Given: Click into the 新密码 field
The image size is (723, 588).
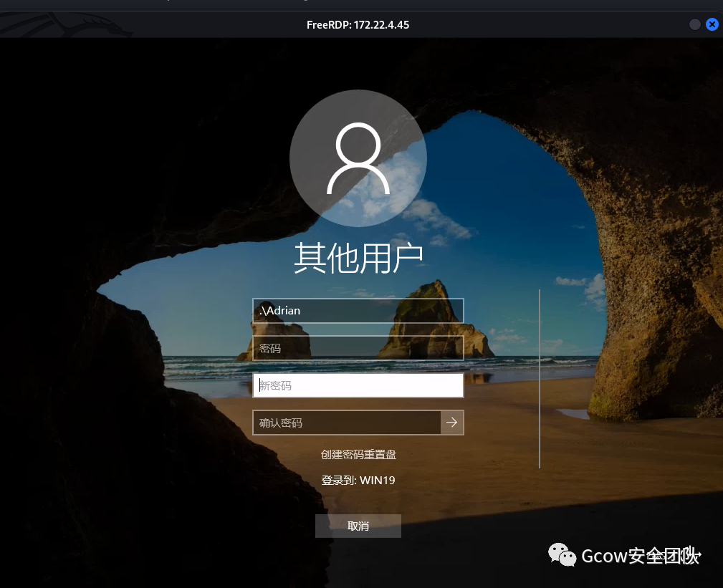Looking at the screenshot, I should [x=358, y=385].
